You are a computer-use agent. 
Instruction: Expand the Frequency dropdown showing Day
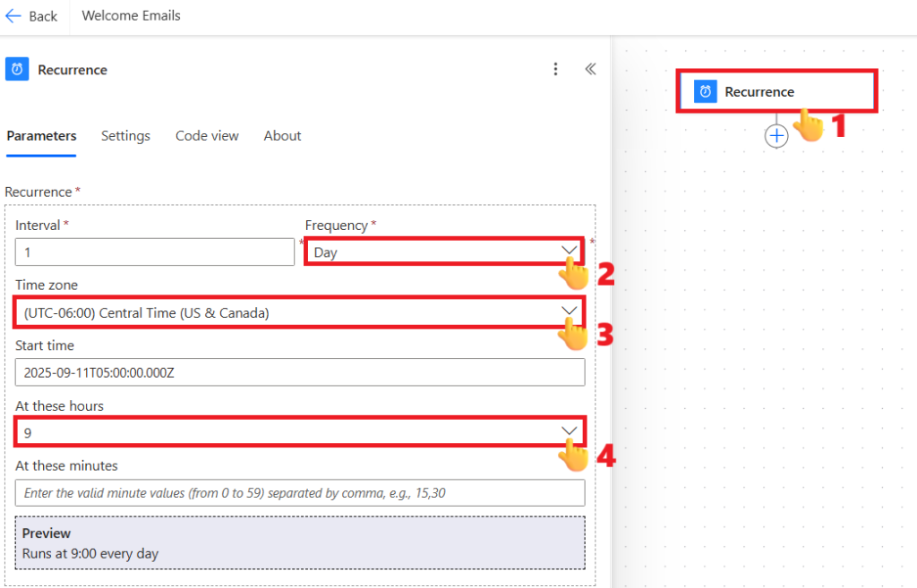pyautogui.click(x=569, y=251)
